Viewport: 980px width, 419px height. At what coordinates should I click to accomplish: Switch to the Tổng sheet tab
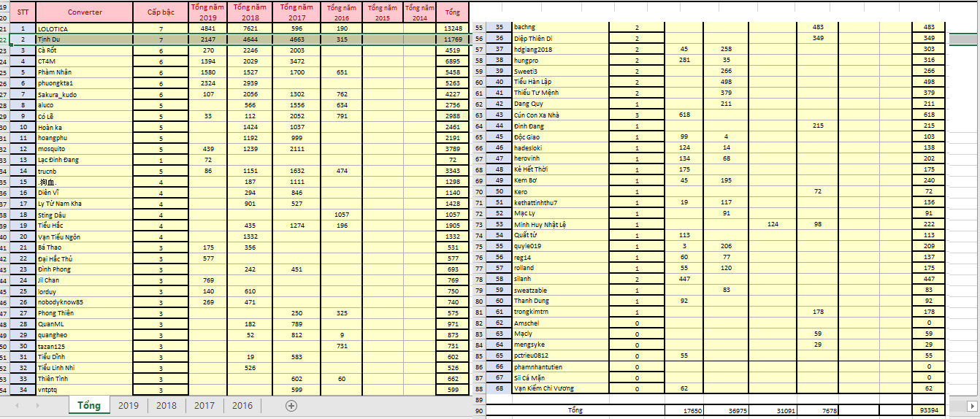89,406
